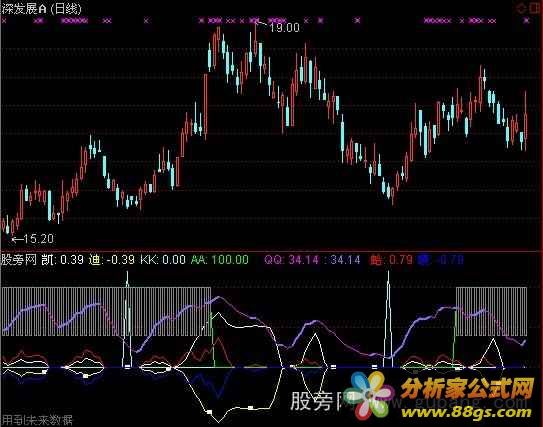543x427 pixels.
Task: Click the 深发展A (日线) chart title
Action: (x=42, y=8)
